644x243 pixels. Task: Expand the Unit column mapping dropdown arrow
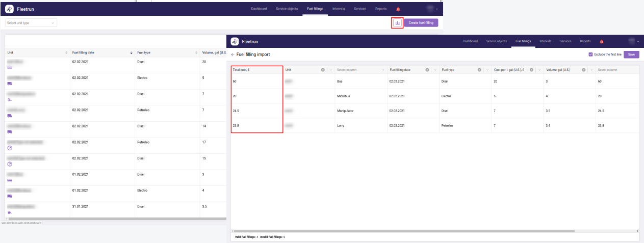click(x=330, y=70)
